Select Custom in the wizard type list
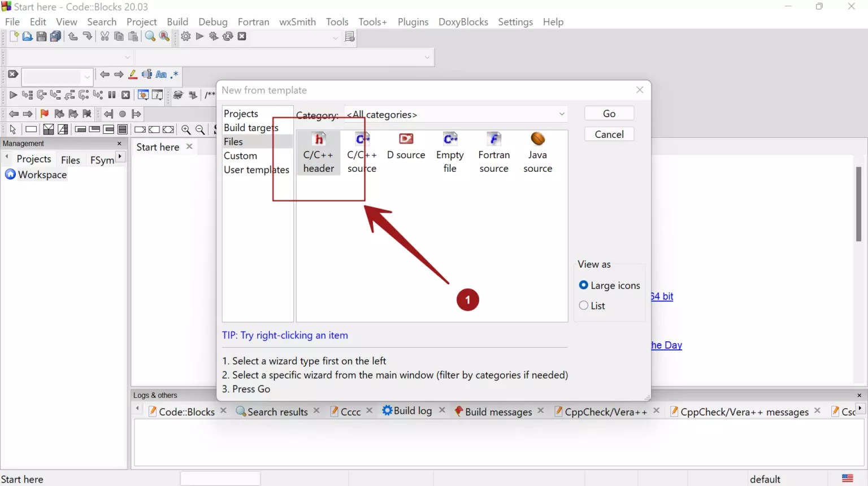Image resolution: width=868 pixels, height=486 pixels. tap(240, 155)
